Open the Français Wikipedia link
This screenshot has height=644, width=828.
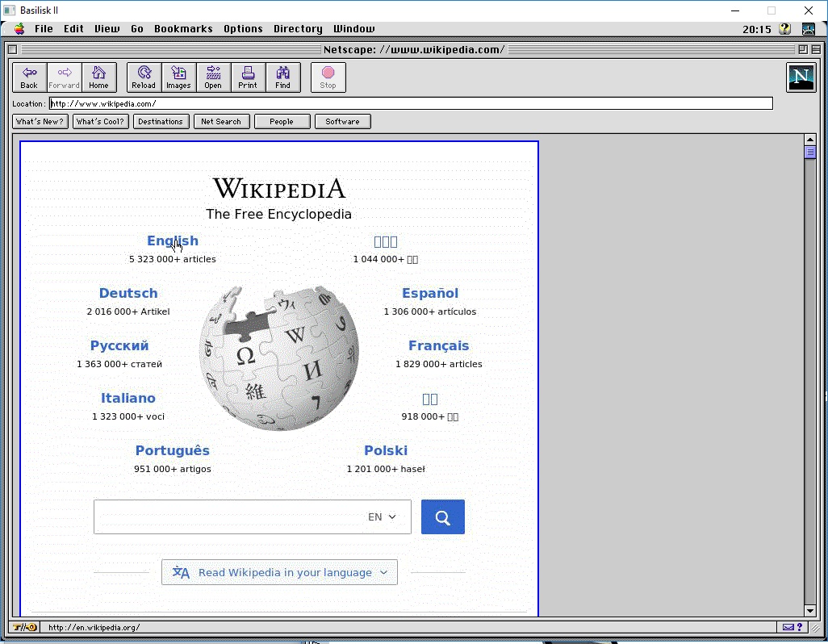439,345
